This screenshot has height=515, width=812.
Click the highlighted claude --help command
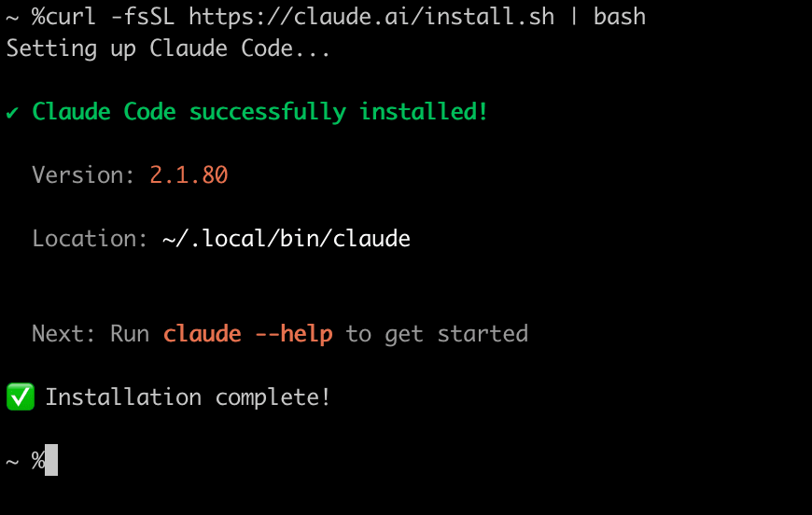click(247, 334)
